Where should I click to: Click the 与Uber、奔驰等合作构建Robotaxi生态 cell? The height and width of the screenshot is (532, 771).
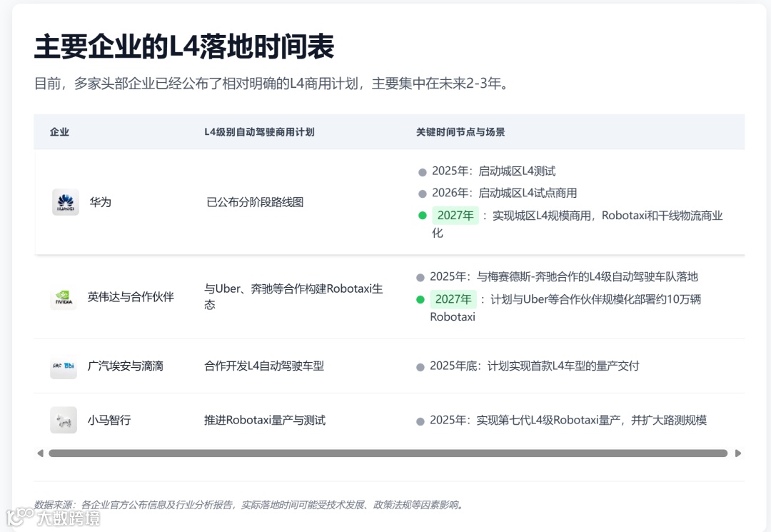[x=293, y=296]
